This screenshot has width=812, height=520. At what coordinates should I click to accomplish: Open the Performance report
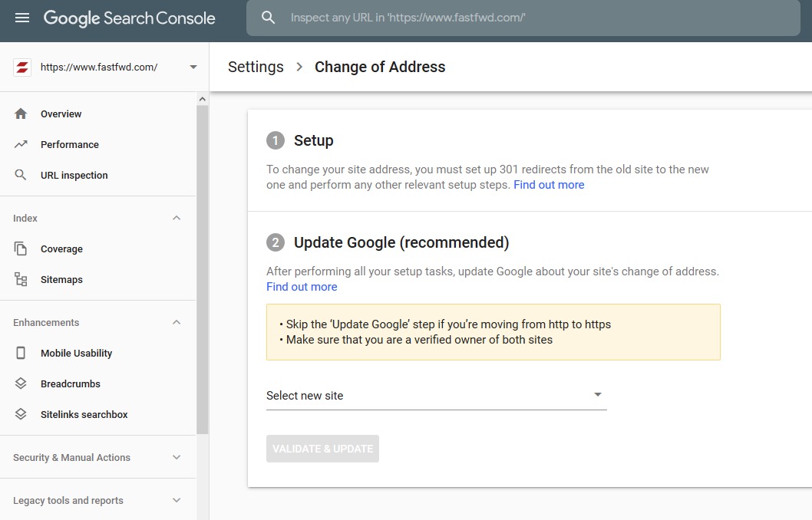[x=70, y=144]
